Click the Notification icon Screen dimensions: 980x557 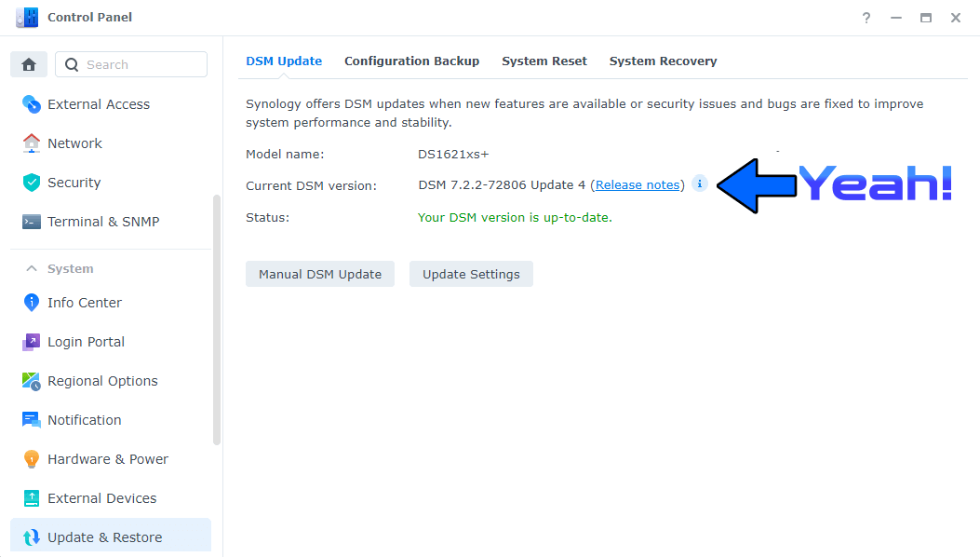coord(32,420)
